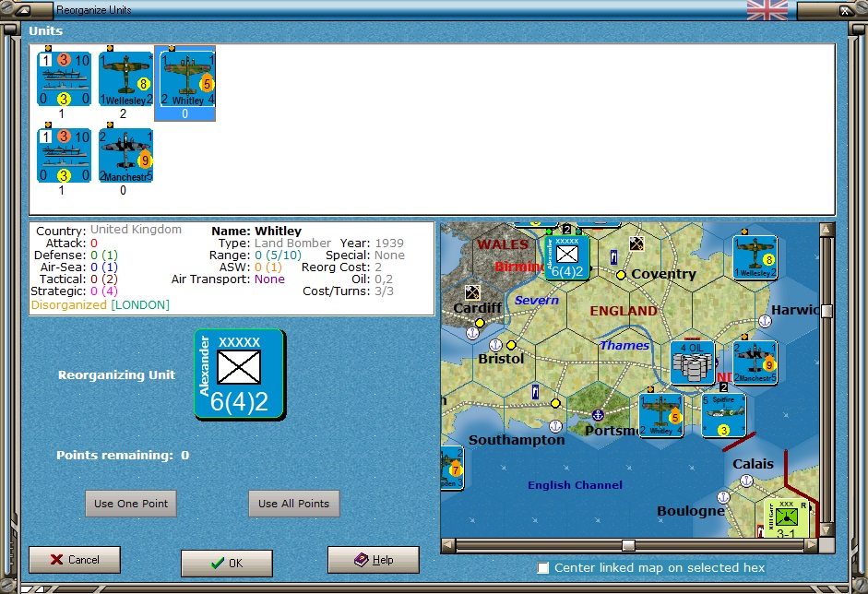
Task: Select the 4 OIL barrels counter on map
Action: pyautogui.click(x=692, y=362)
